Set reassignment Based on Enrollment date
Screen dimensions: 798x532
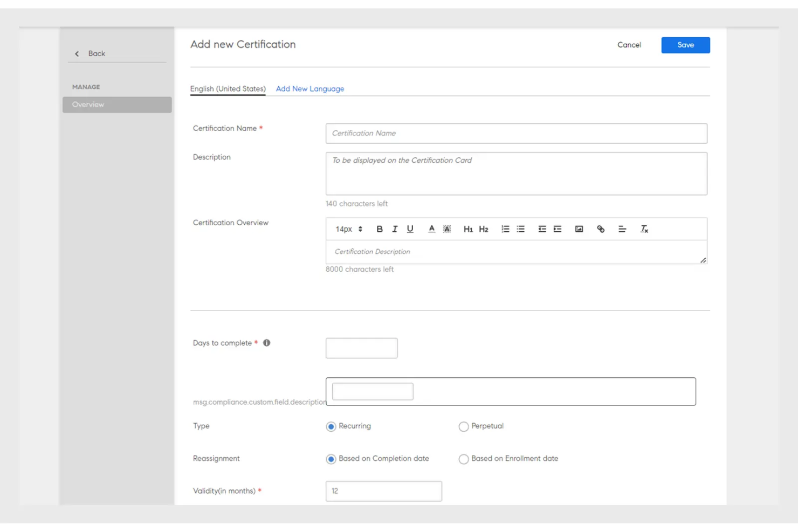(464, 459)
